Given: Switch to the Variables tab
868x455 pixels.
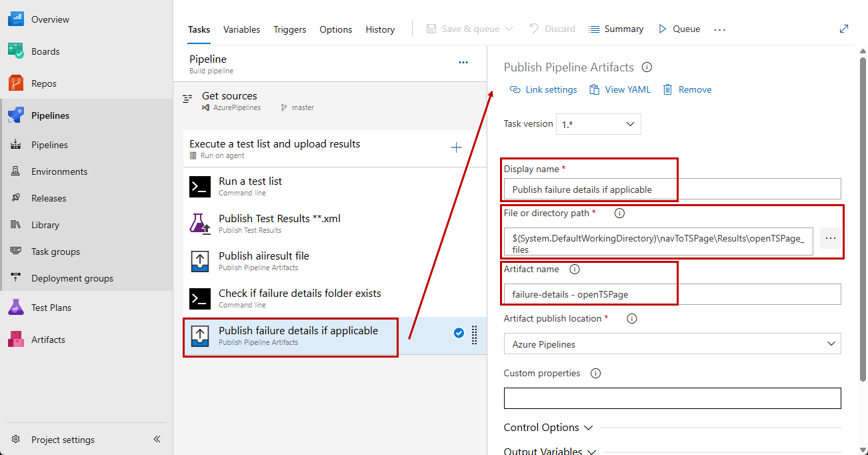Looking at the screenshot, I should click(x=241, y=29).
